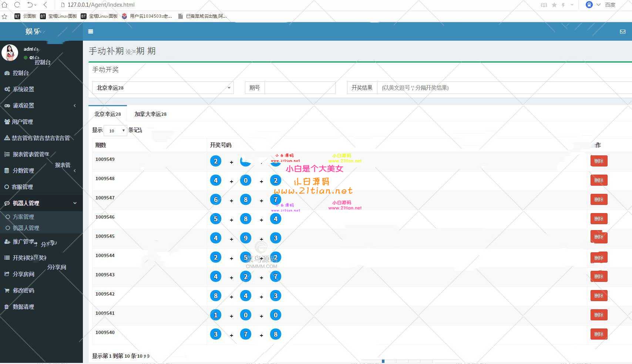Image resolution: width=632 pixels, height=364 pixels.
Task: Reload the page with refresh icon
Action: [17, 5]
